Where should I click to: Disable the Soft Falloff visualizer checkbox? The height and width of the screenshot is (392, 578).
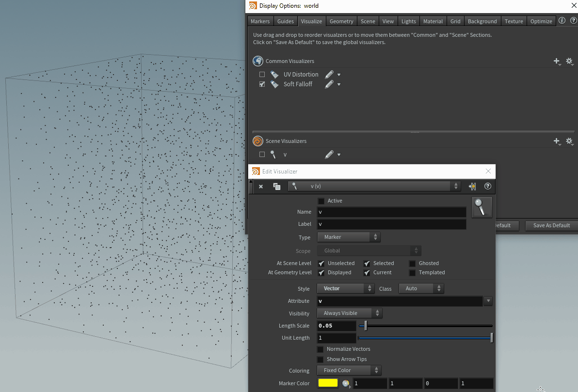point(262,84)
